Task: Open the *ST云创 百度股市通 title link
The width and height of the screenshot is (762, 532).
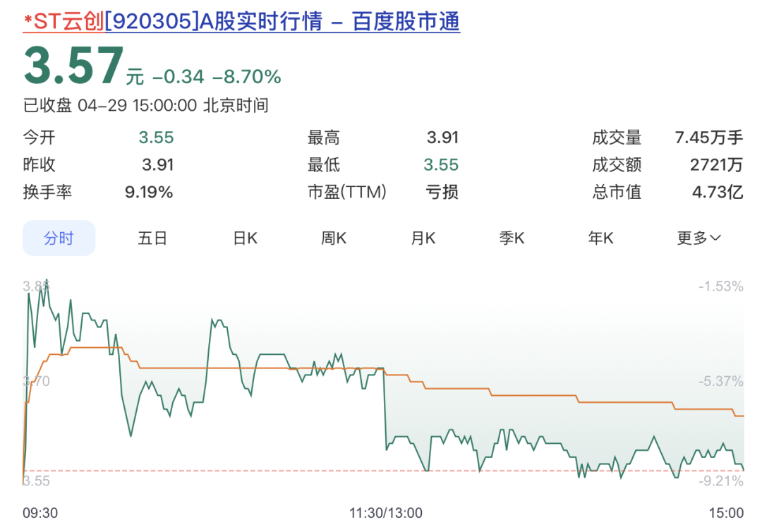Action: [241, 22]
